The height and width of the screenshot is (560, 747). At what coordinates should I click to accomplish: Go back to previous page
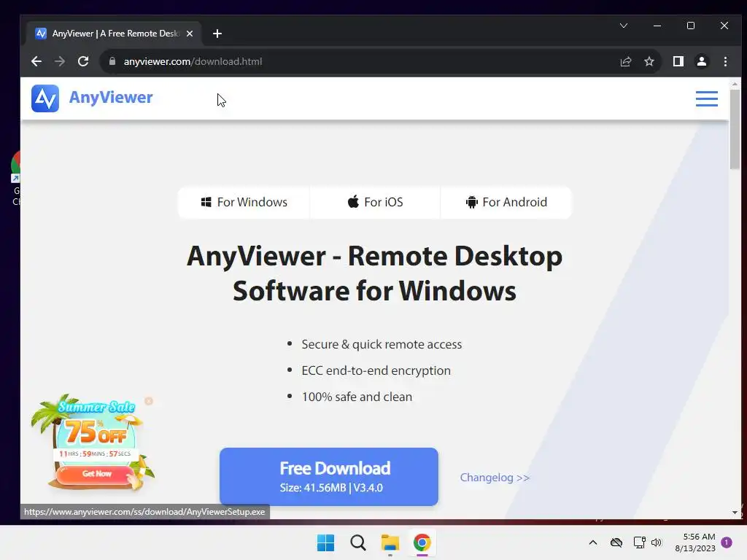(x=36, y=61)
